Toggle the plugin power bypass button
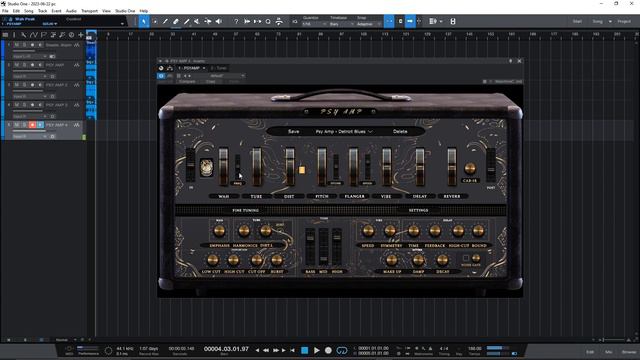Image resolution: width=640 pixels, height=360 pixels. [161, 76]
